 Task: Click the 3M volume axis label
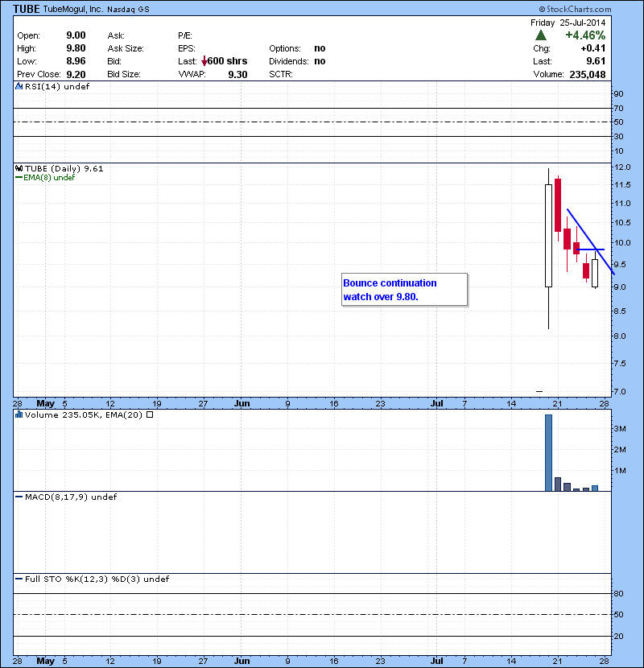pos(620,429)
